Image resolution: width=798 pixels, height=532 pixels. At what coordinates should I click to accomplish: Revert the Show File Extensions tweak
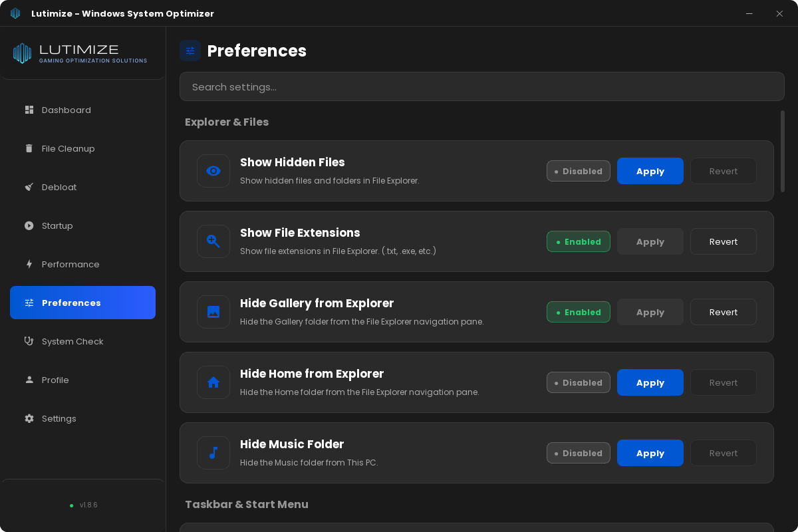(724, 241)
